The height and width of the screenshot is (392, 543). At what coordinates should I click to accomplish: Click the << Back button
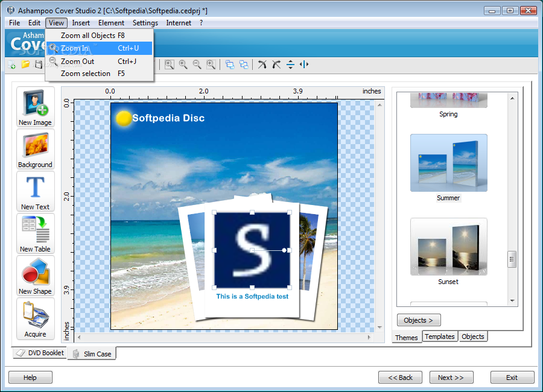click(x=401, y=378)
